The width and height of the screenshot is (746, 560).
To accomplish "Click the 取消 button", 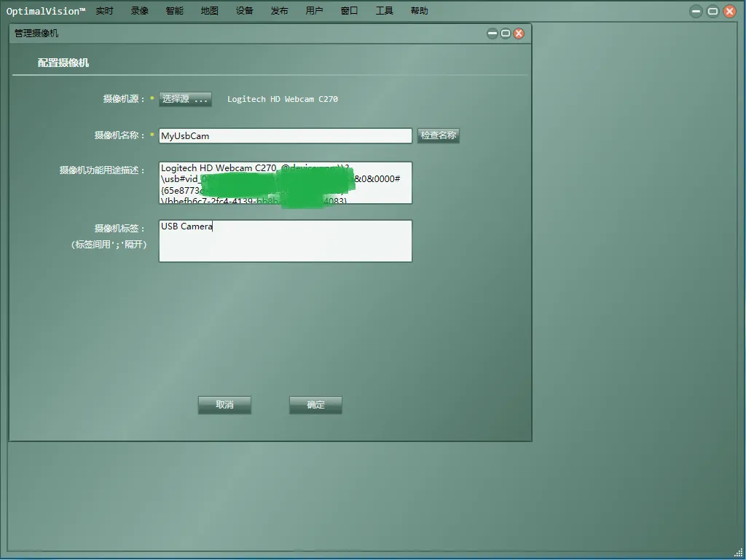I will click(x=224, y=405).
